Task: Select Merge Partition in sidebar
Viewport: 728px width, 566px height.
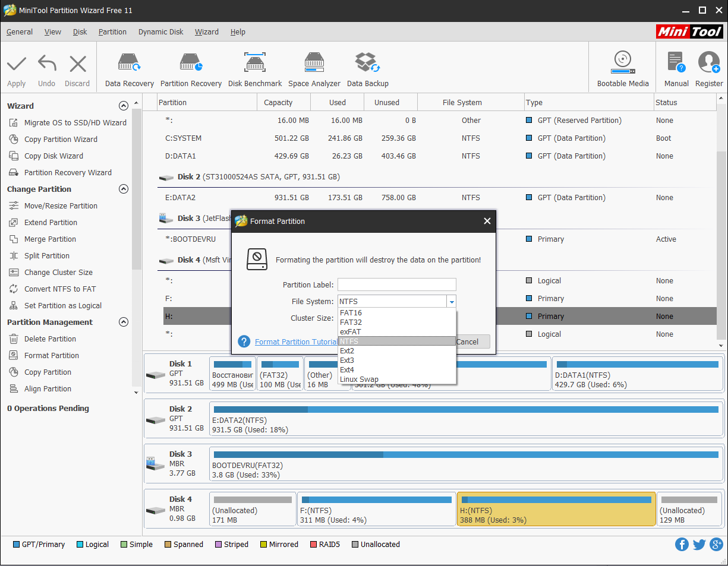Action: [x=50, y=239]
